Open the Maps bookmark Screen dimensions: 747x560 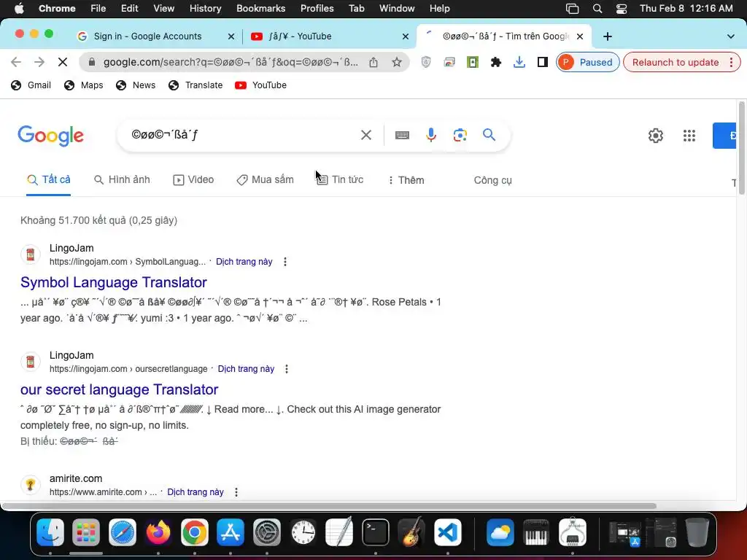coord(83,85)
